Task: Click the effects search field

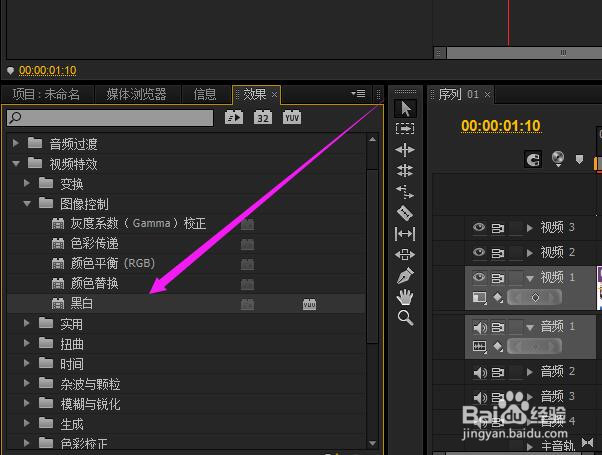Action: pos(110,117)
